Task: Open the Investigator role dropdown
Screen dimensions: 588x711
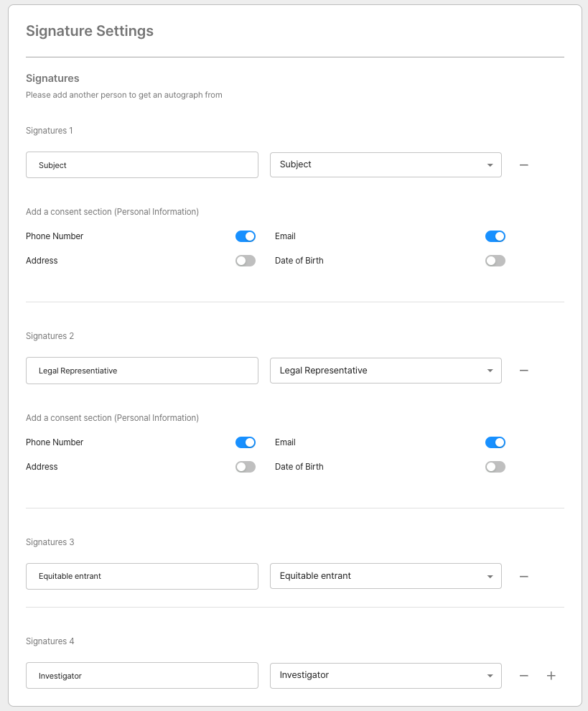Action: pyautogui.click(x=386, y=676)
